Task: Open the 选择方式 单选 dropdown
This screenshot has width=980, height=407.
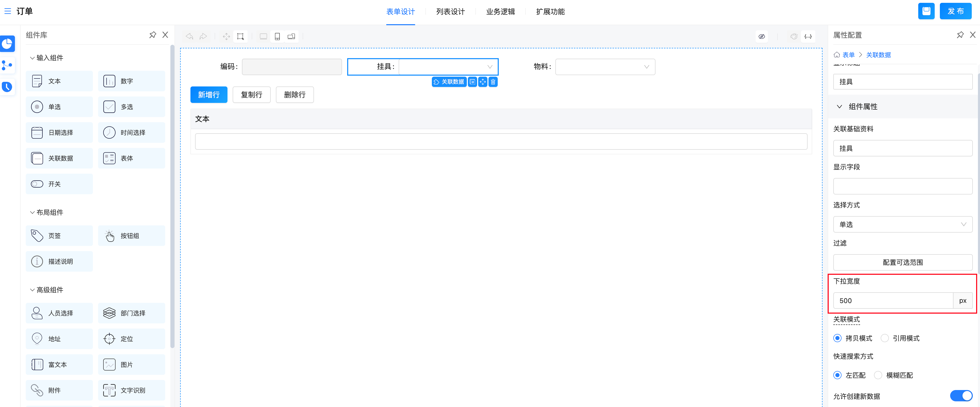Action: [x=902, y=224]
